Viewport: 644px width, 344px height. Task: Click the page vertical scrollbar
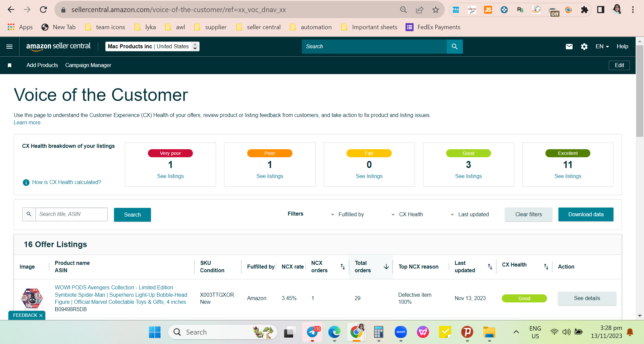coord(640,91)
